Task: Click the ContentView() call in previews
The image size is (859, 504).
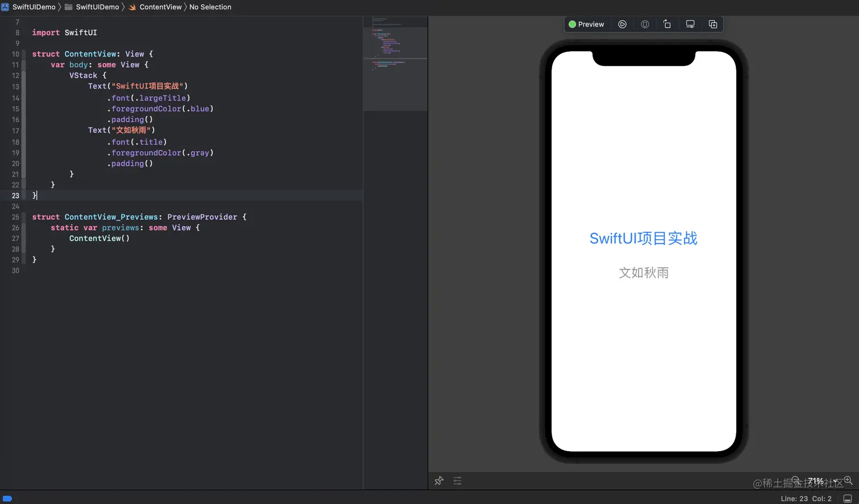Action: pos(99,239)
